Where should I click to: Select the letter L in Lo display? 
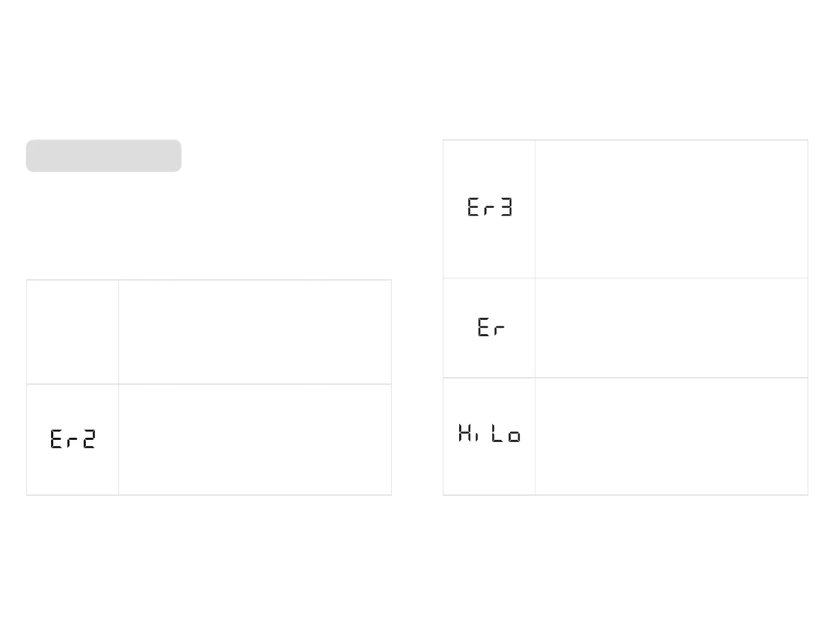(x=498, y=432)
